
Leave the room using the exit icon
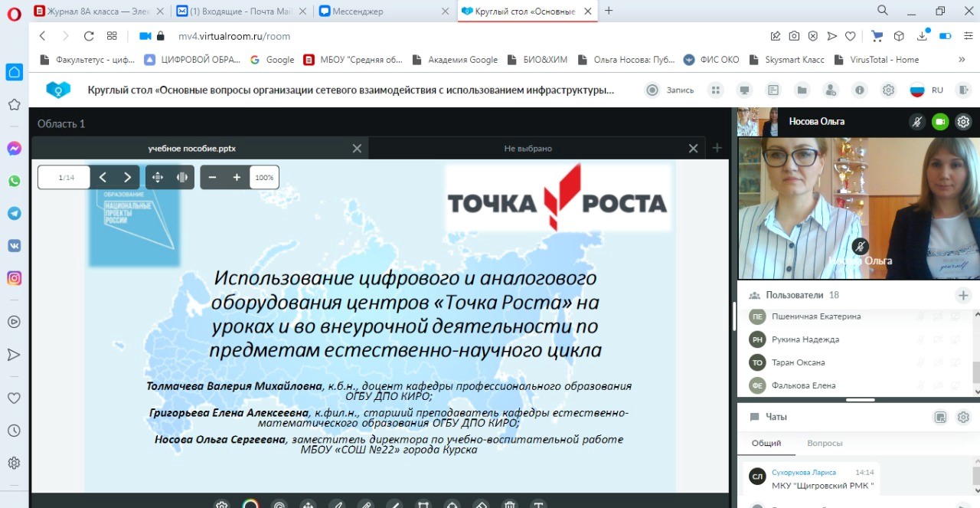963,90
